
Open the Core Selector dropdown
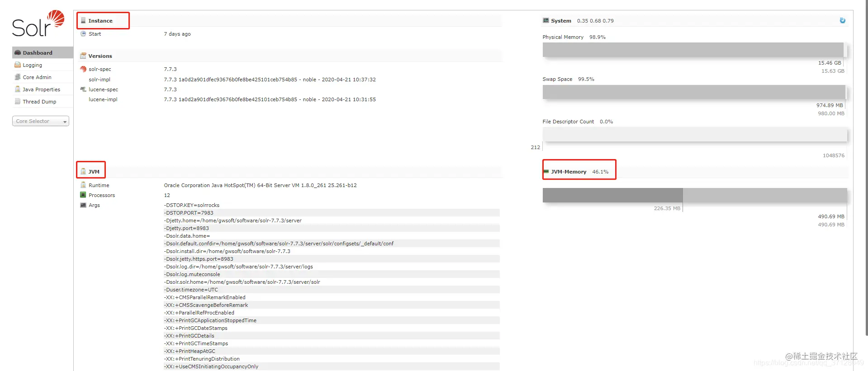click(41, 121)
